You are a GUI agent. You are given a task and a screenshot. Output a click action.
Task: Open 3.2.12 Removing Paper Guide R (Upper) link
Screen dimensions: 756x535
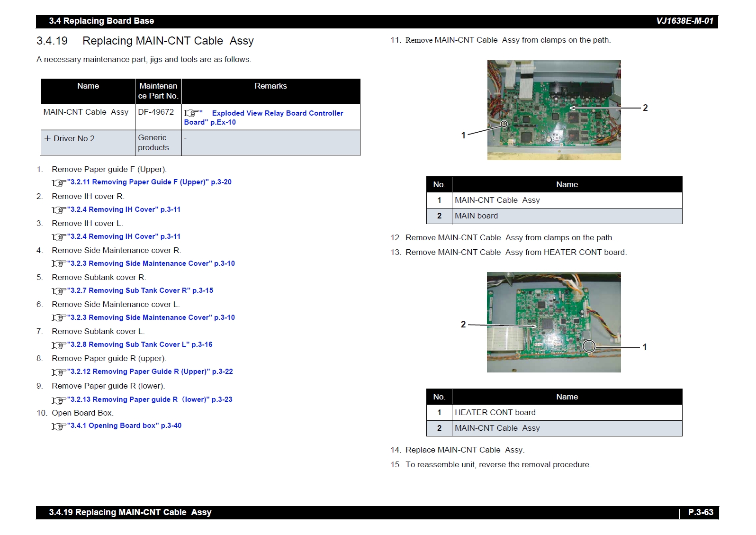(x=150, y=372)
